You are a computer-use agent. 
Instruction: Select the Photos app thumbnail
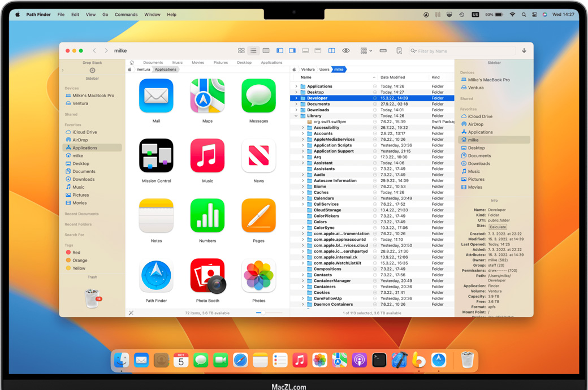[259, 276]
